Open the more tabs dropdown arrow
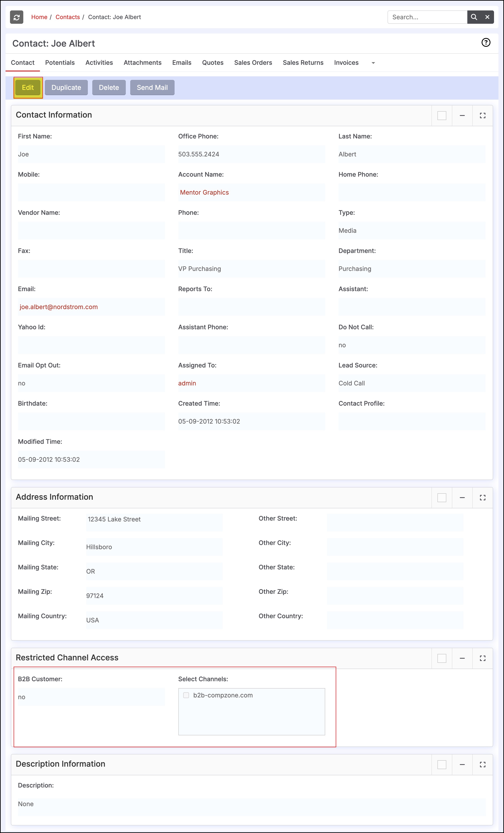This screenshot has width=504, height=833. coord(373,63)
